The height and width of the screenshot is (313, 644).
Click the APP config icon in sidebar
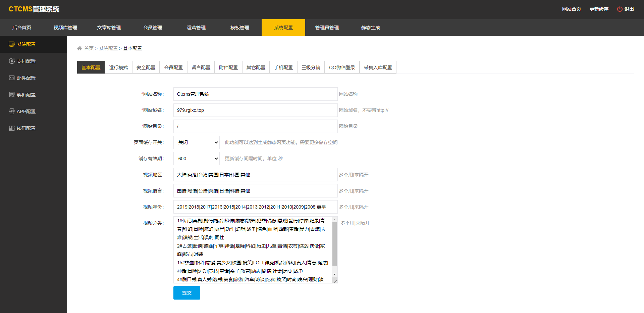tap(12, 111)
